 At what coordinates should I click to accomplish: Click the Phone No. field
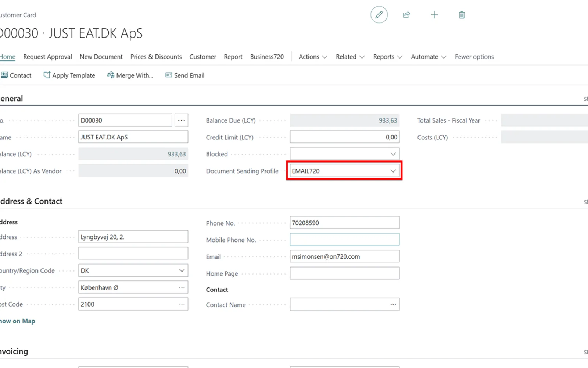(x=344, y=223)
